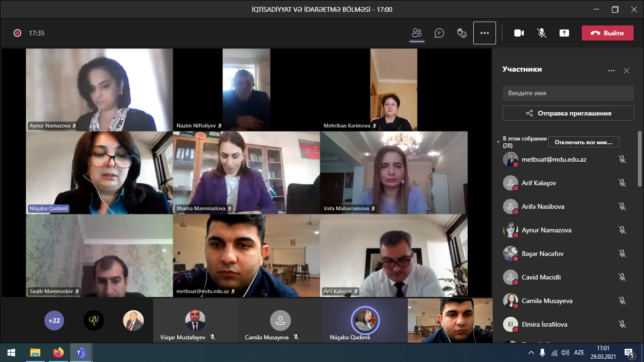The width and height of the screenshot is (644, 362).
Task: Click the Отправка приглашения button
Action: tap(568, 113)
